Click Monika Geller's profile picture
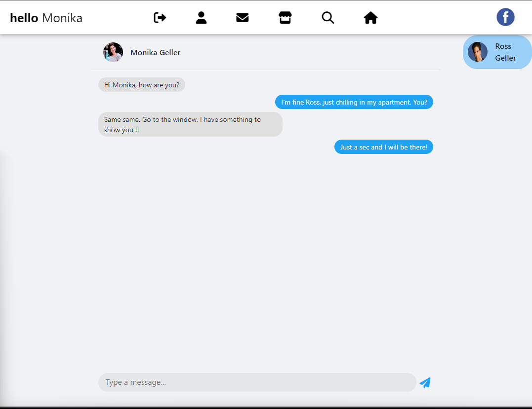 (113, 52)
